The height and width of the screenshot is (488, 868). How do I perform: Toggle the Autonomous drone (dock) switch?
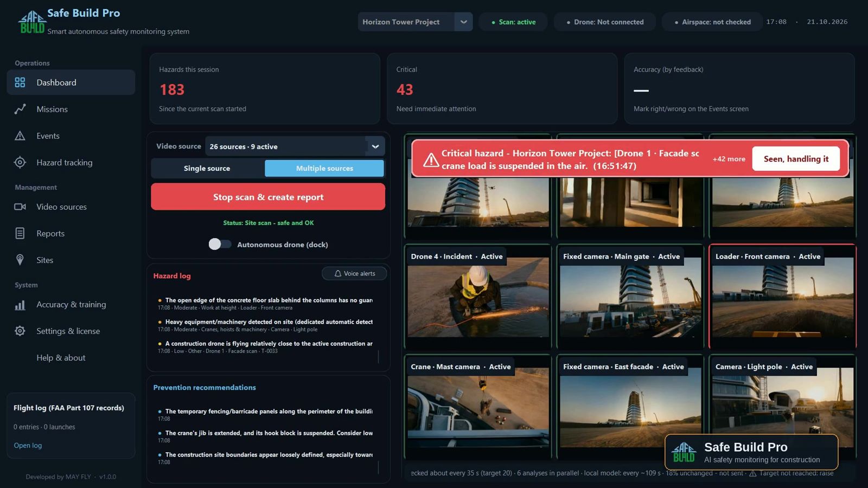coord(220,244)
